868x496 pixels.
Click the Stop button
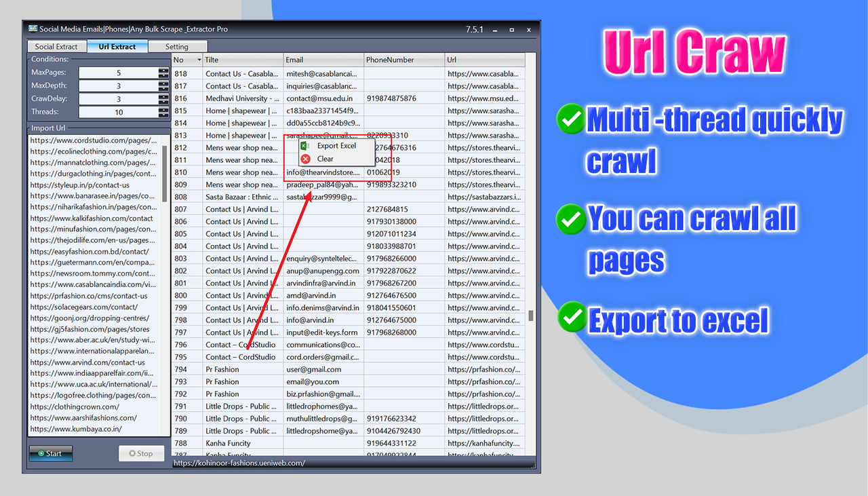141,453
